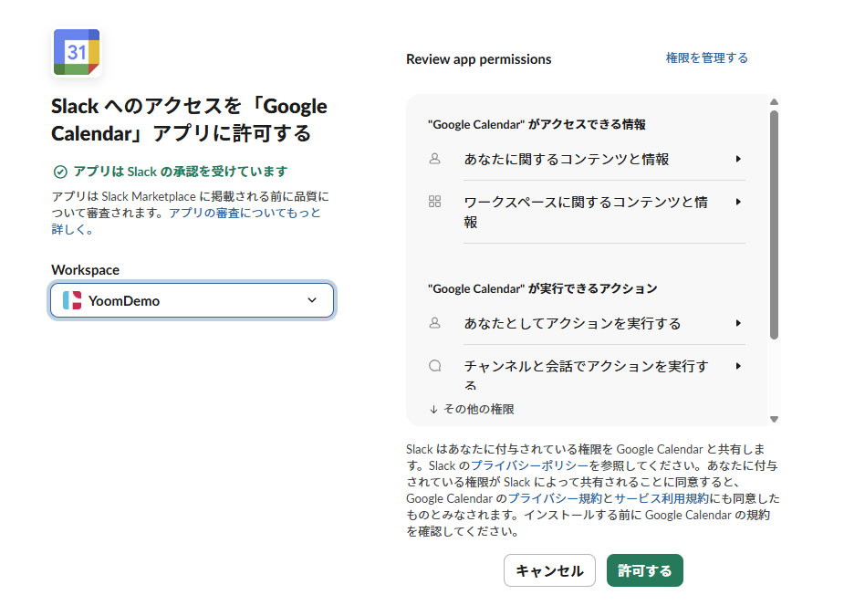The height and width of the screenshot is (616, 844).
Task: Click the チャンネルと会話でアクションを実行する row label
Action: click(586, 375)
